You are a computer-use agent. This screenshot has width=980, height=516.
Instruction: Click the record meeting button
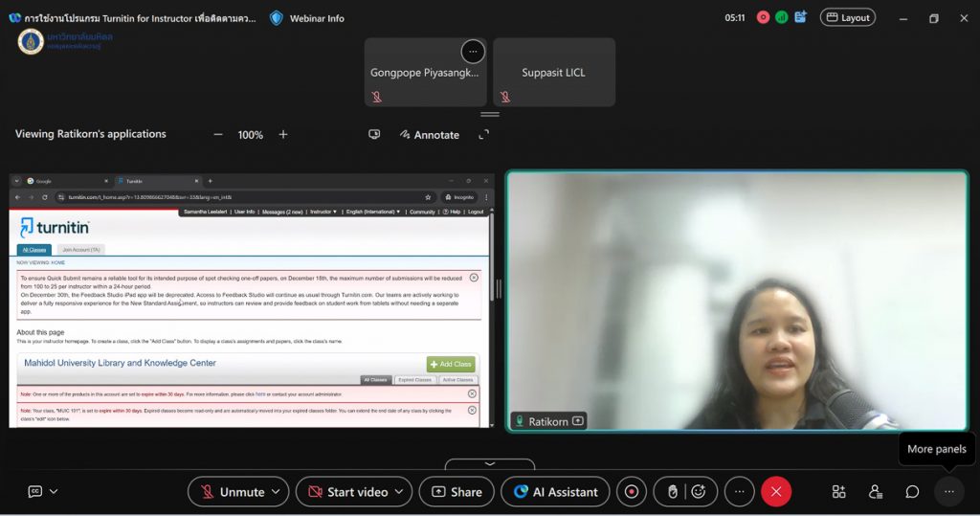[x=632, y=492]
